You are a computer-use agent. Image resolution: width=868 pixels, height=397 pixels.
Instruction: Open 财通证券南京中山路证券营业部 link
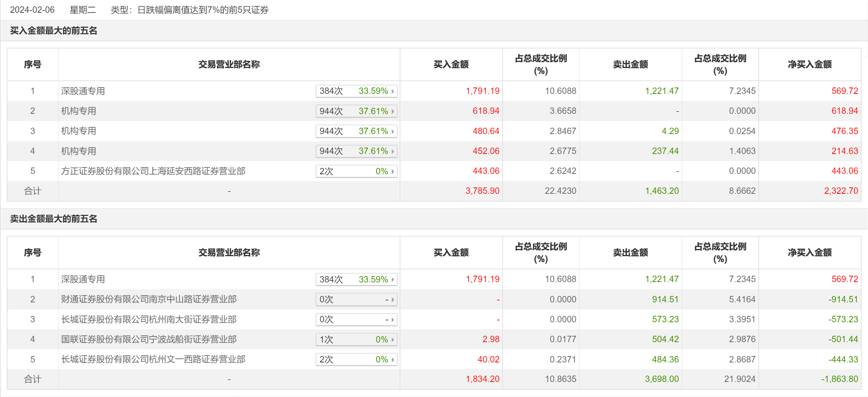pos(149,299)
